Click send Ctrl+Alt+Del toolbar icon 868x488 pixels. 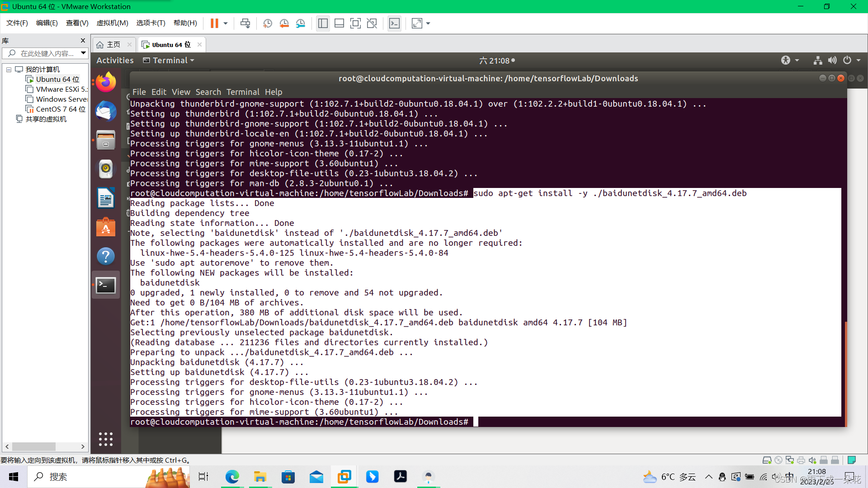(245, 23)
